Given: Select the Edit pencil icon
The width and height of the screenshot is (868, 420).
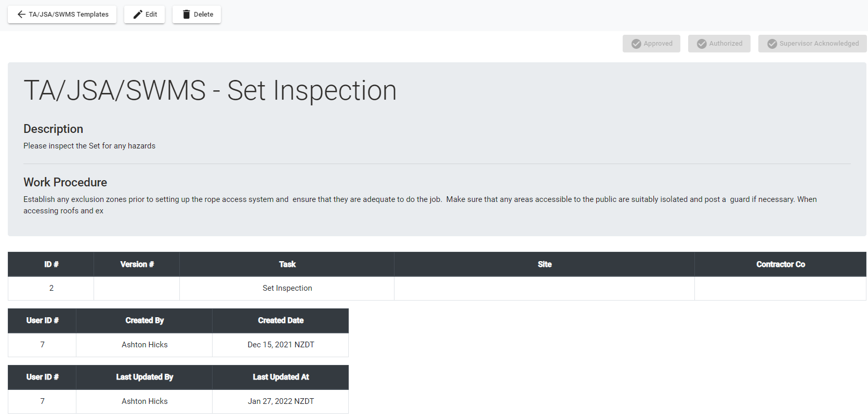Looking at the screenshot, I should click(x=137, y=15).
